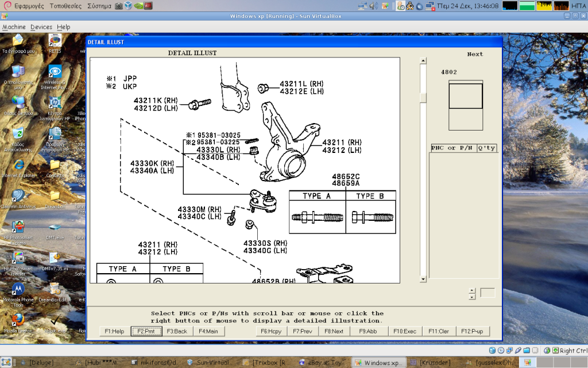Screen dimensions: 588x368
Task: Open the Ο Υπολογιστής μου desktop icon
Action: pos(18,76)
